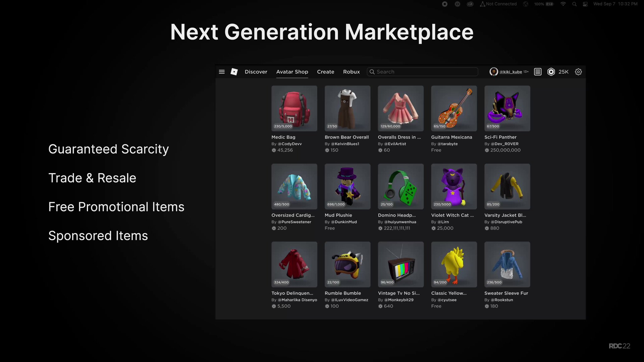Viewport: 644px width, 362px height.
Task: Click the 250,000,000 price text
Action: tap(505, 150)
